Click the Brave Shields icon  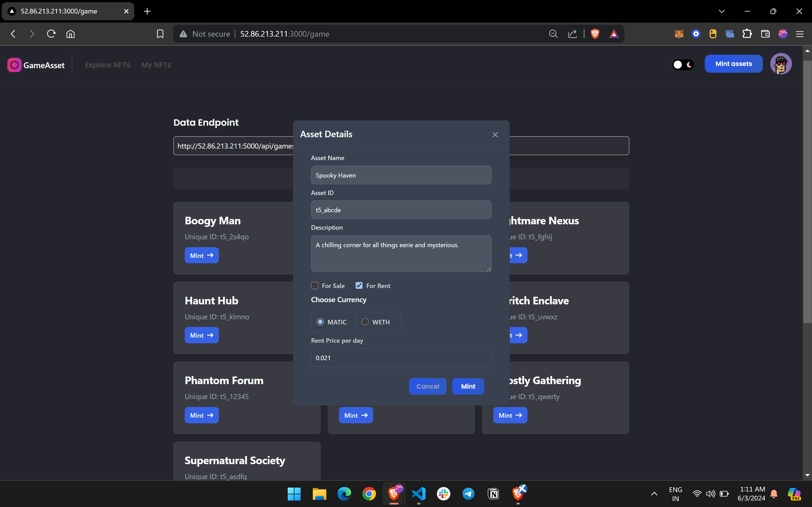click(x=595, y=34)
